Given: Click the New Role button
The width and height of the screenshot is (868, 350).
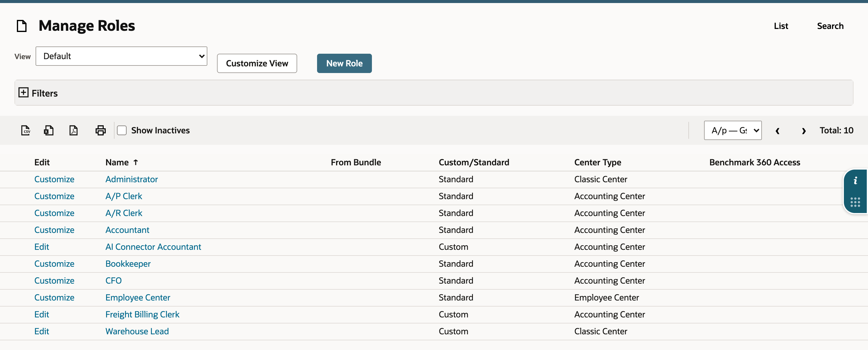Looking at the screenshot, I should pyautogui.click(x=344, y=63).
